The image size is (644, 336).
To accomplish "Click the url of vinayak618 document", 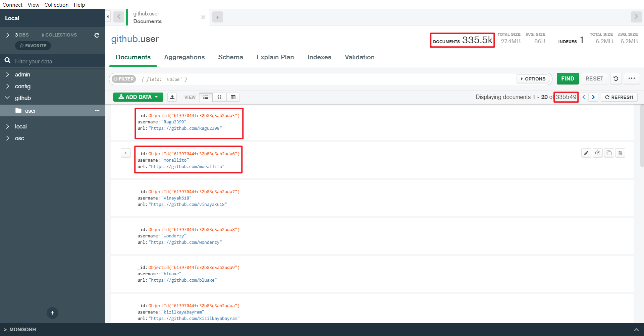I will pyautogui.click(x=188, y=205).
